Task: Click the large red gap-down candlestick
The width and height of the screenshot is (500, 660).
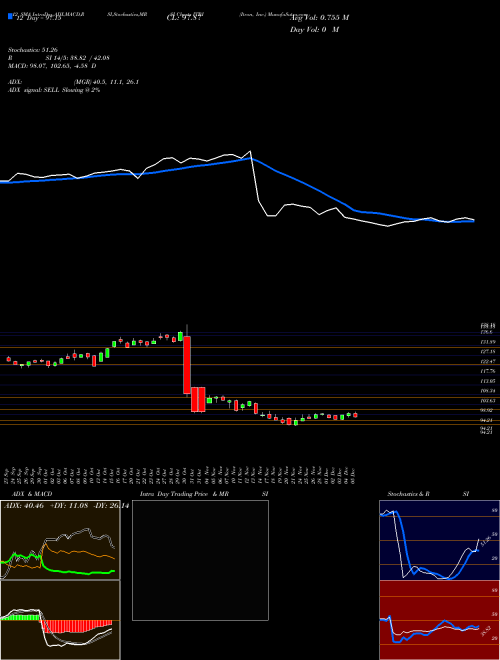Action: pyautogui.click(x=187, y=365)
